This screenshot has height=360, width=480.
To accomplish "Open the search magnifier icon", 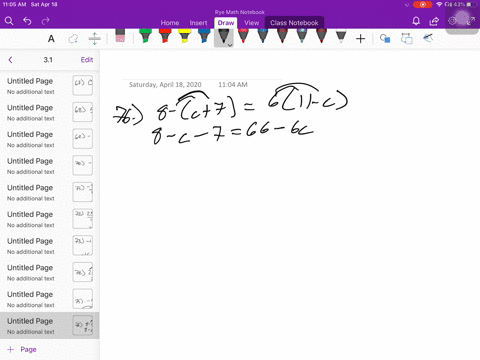I will [9, 21].
